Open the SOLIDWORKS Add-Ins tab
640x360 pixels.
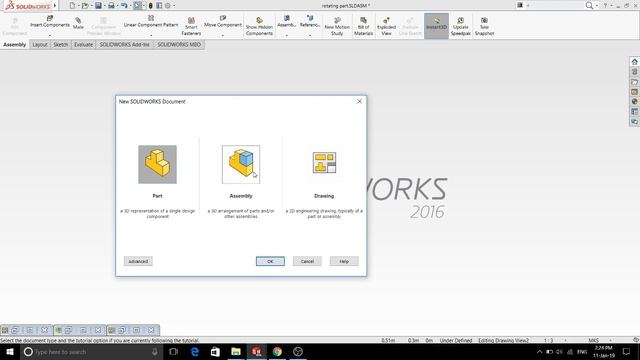tap(124, 44)
